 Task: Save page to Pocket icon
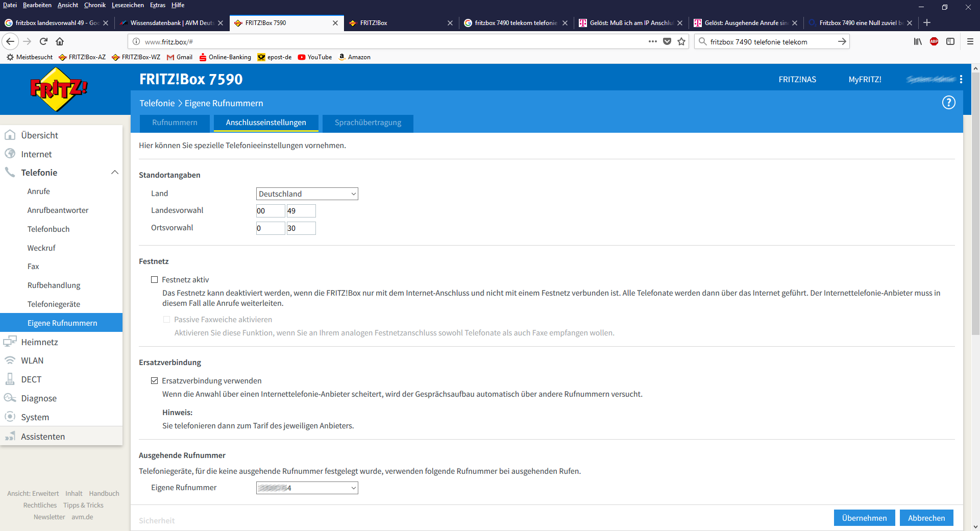(667, 41)
